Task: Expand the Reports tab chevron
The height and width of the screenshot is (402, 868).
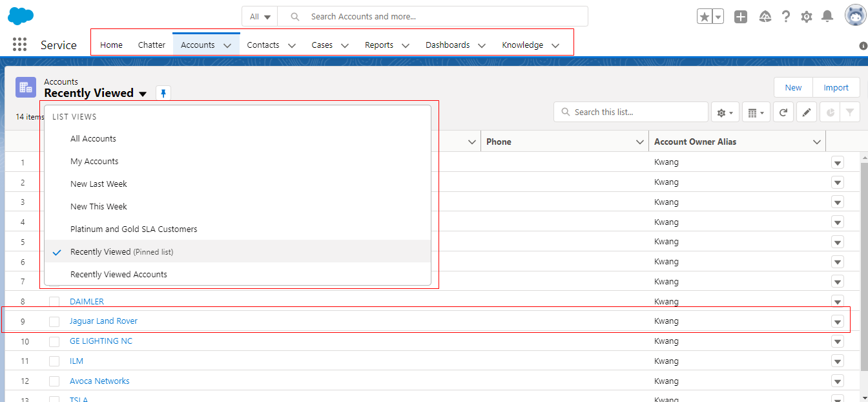Action: 406,45
